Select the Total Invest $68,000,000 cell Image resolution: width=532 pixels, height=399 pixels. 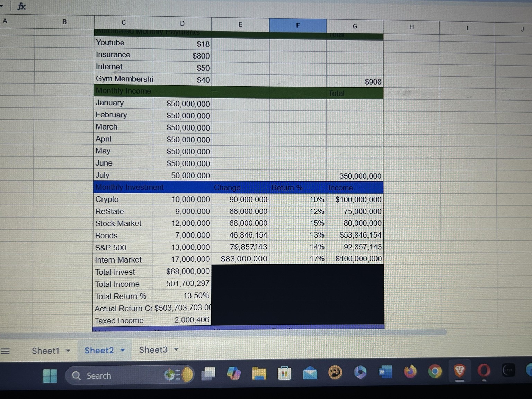(x=183, y=271)
